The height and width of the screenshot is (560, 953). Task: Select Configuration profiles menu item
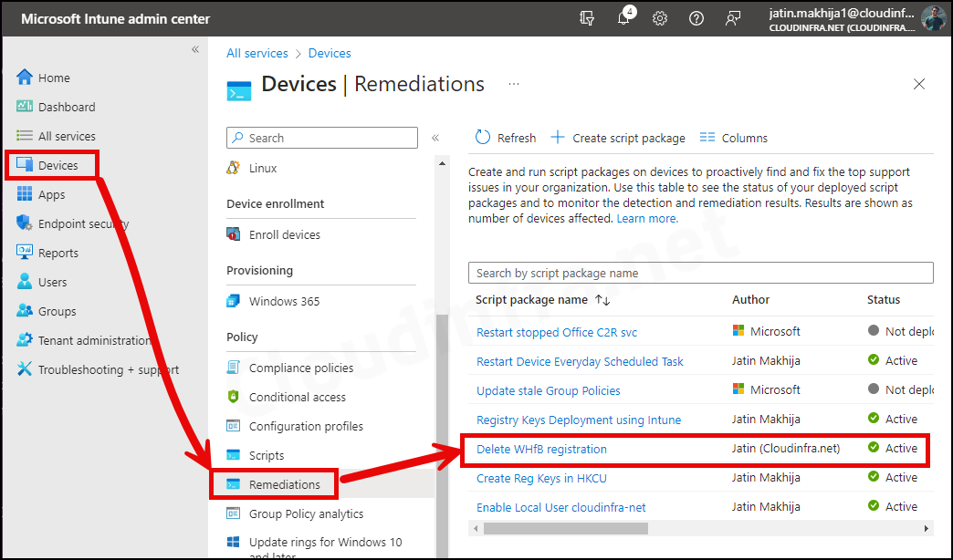307,426
